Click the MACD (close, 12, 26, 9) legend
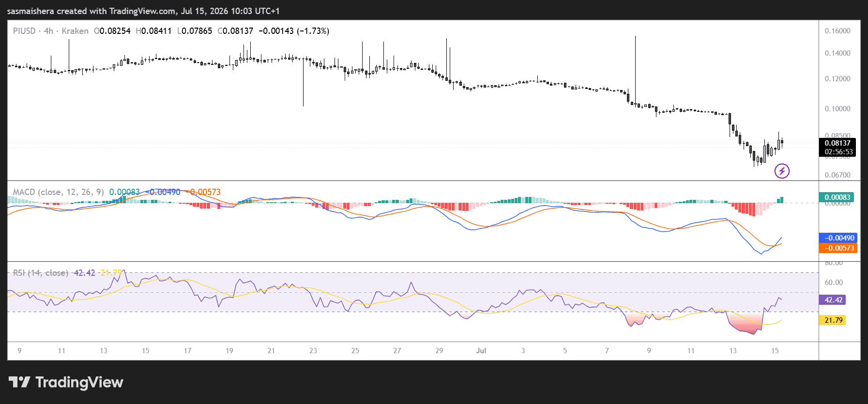This screenshot has height=404, width=868. pyautogui.click(x=58, y=192)
